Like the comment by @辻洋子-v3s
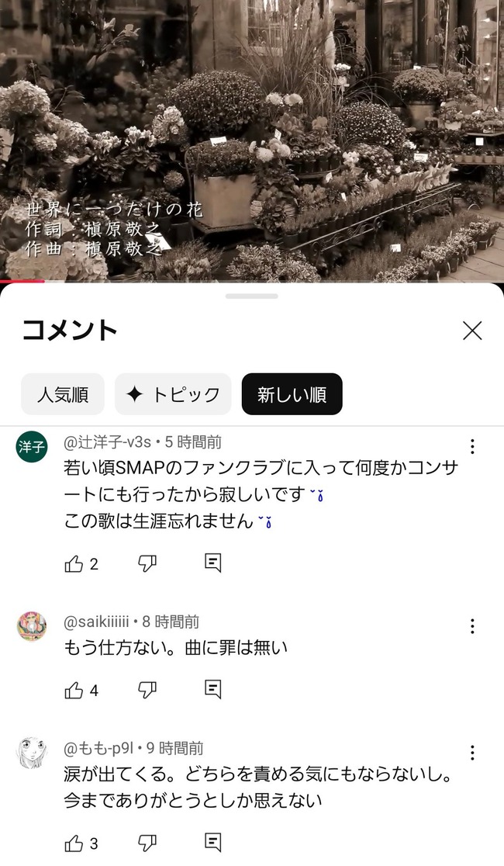The width and height of the screenshot is (504, 866). point(74,564)
